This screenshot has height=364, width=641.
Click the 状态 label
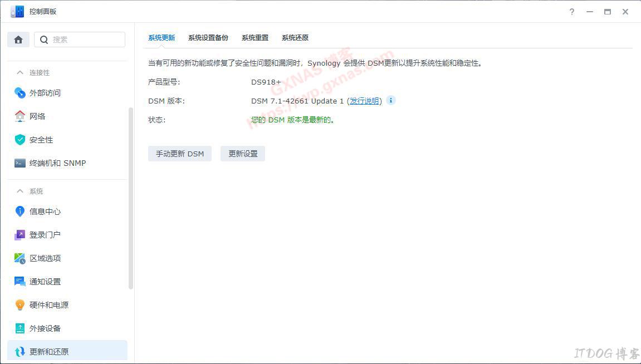[156, 120]
